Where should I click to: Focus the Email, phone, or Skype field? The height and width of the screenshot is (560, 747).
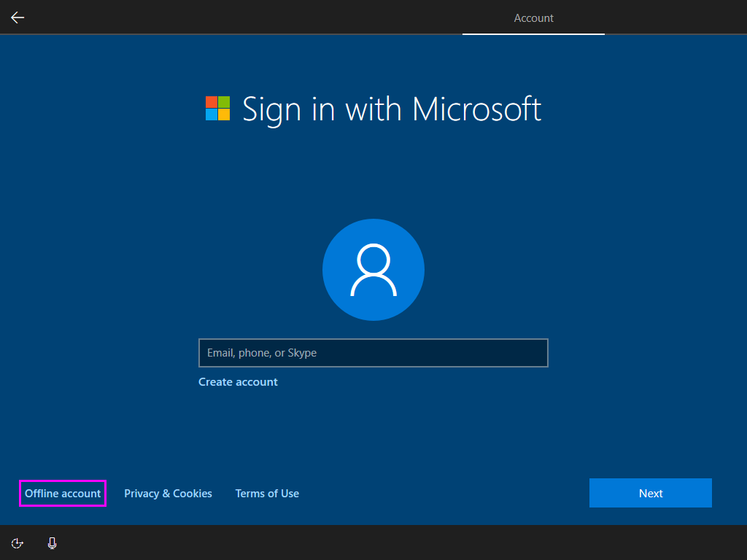373,353
